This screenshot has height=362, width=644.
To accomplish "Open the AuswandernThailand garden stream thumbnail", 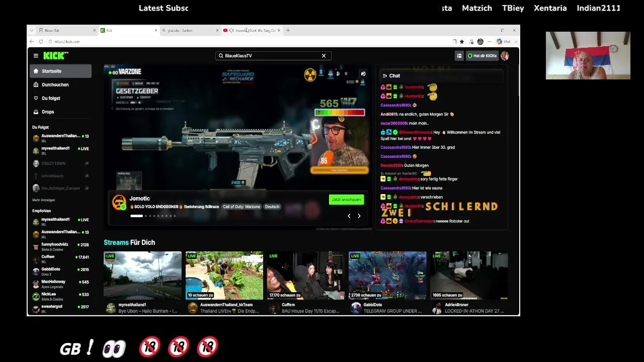I will click(224, 276).
